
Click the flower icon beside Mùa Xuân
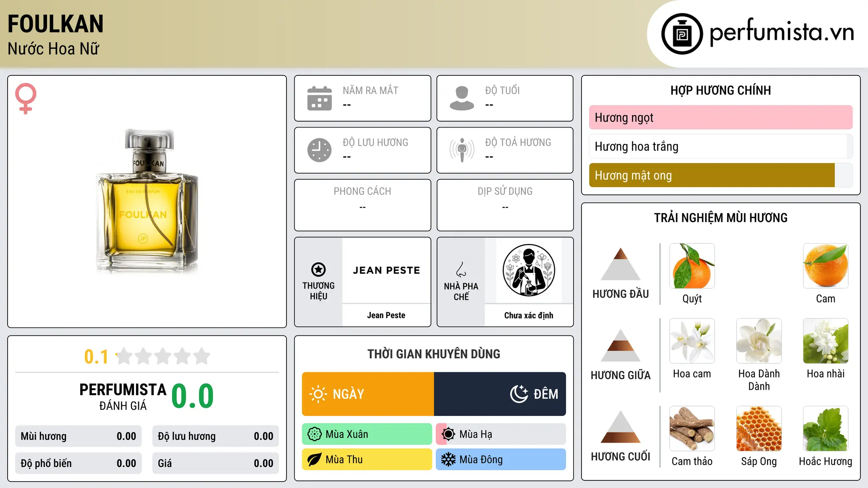pos(314,434)
